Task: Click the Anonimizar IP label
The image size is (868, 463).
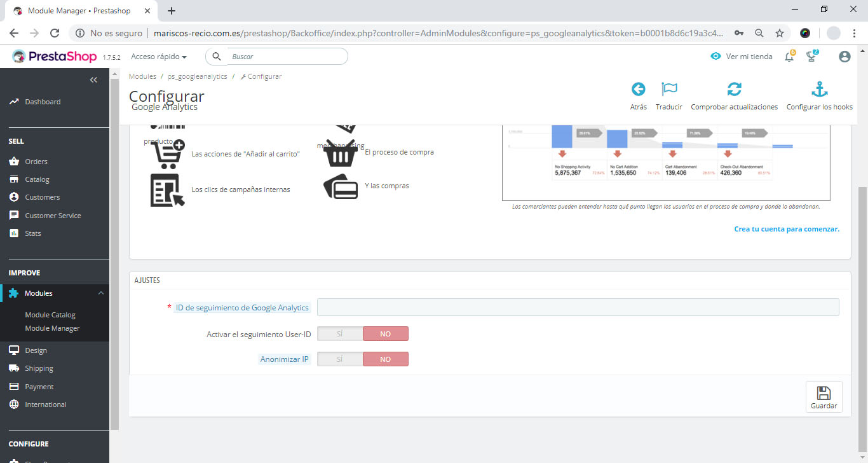Action: (x=284, y=359)
